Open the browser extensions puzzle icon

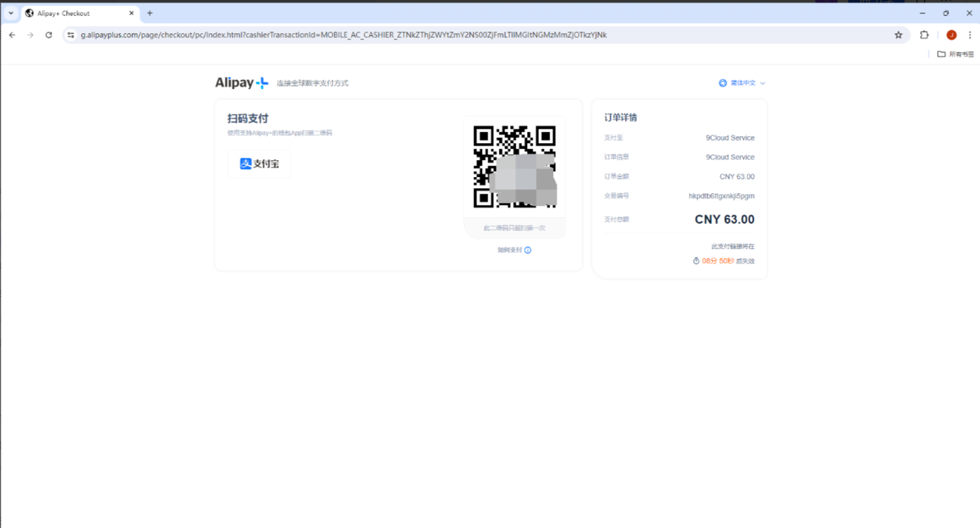coord(924,35)
